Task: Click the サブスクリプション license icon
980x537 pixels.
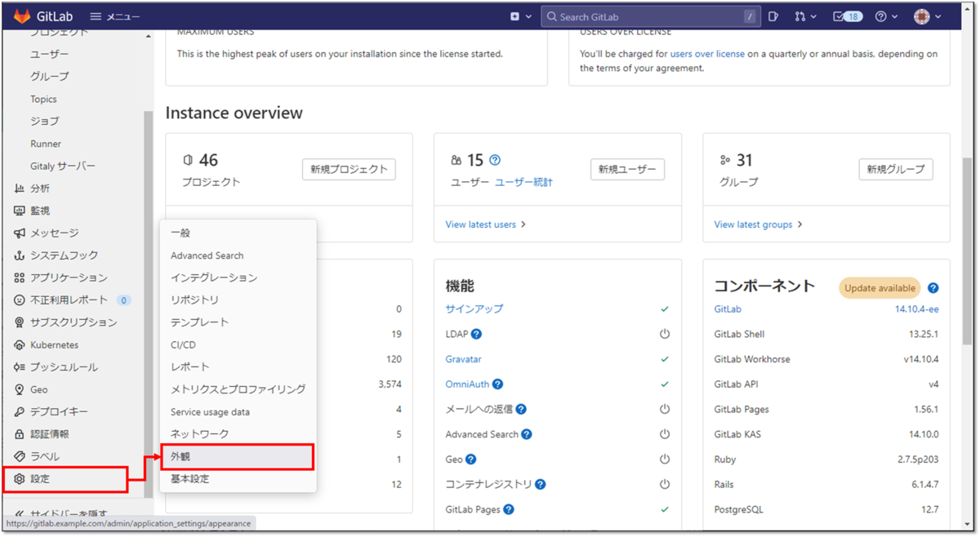Action: [x=20, y=322]
